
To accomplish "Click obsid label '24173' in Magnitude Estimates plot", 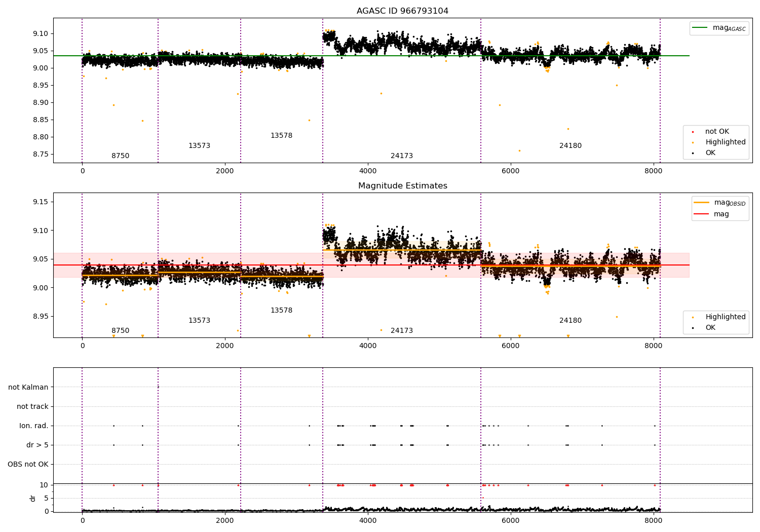I will point(402,331).
